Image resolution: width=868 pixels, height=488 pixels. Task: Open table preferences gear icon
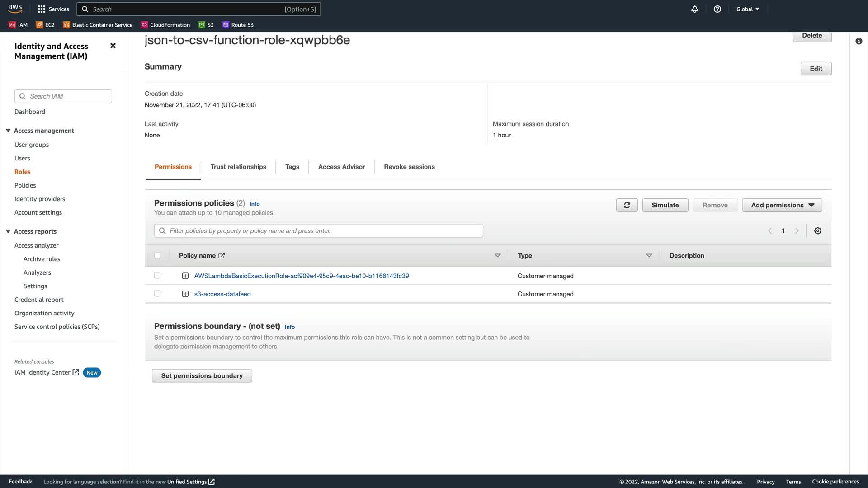(817, 231)
